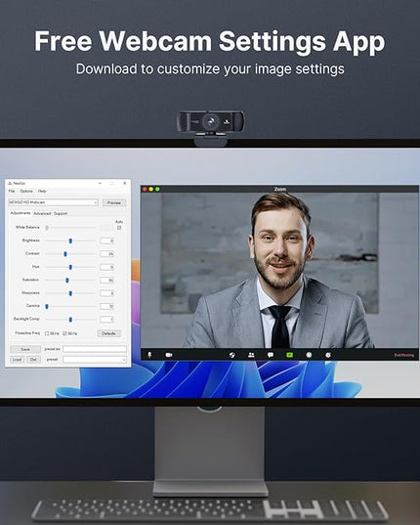
Task: Click the Gamma slider handle
Action: pyautogui.click(x=47, y=306)
